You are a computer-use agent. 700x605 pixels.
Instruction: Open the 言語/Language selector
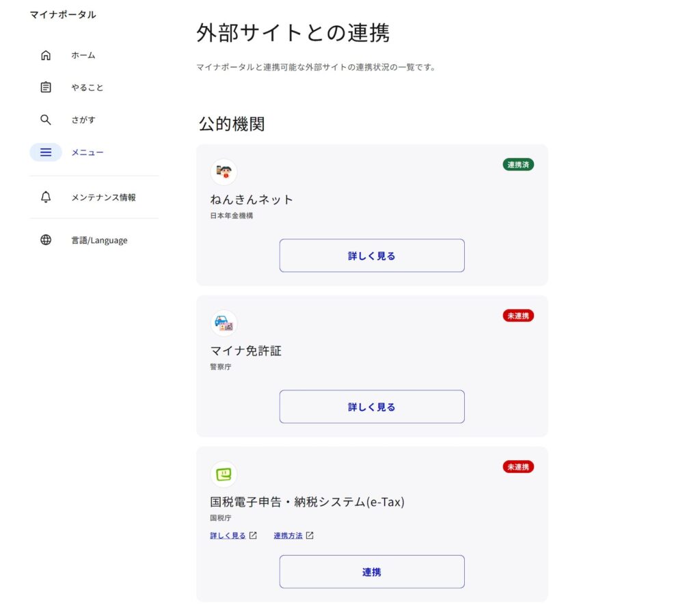tap(99, 240)
